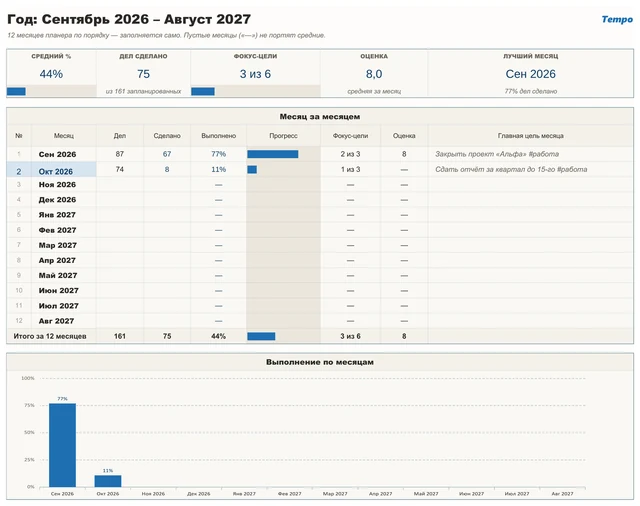Click the 'Июл 2027' row label

pyautogui.click(x=58, y=306)
